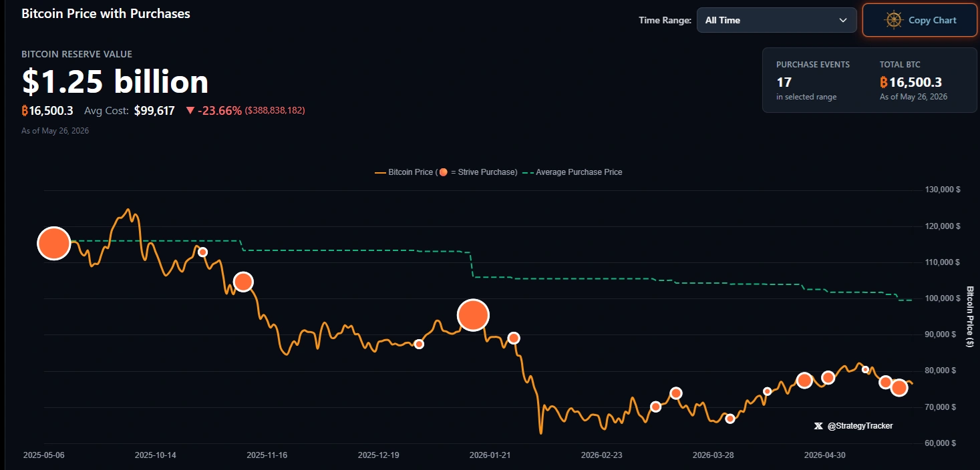Click the PURCHASE EVENTS label

813,65
